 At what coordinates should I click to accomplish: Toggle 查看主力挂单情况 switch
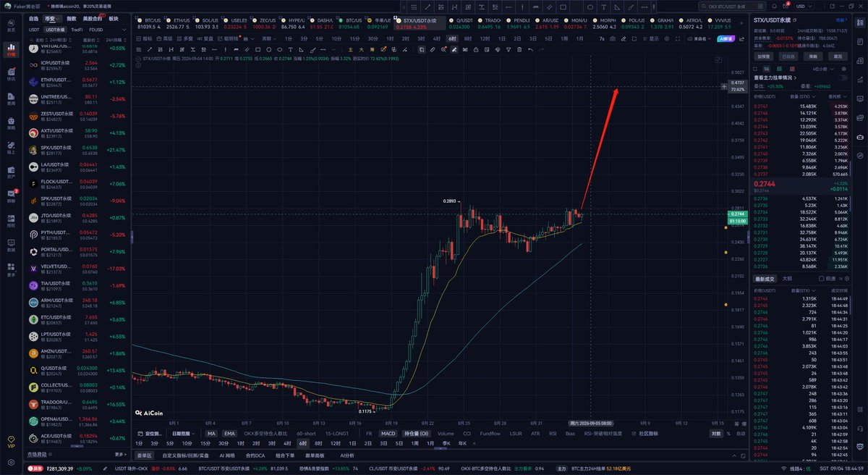coord(842,77)
